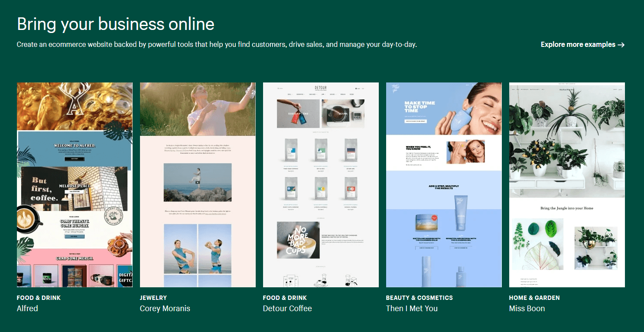Image resolution: width=644 pixels, height=332 pixels.
Task: Expand the LEARN dropdown on the Detour site
Action: pyautogui.click(x=323, y=94)
